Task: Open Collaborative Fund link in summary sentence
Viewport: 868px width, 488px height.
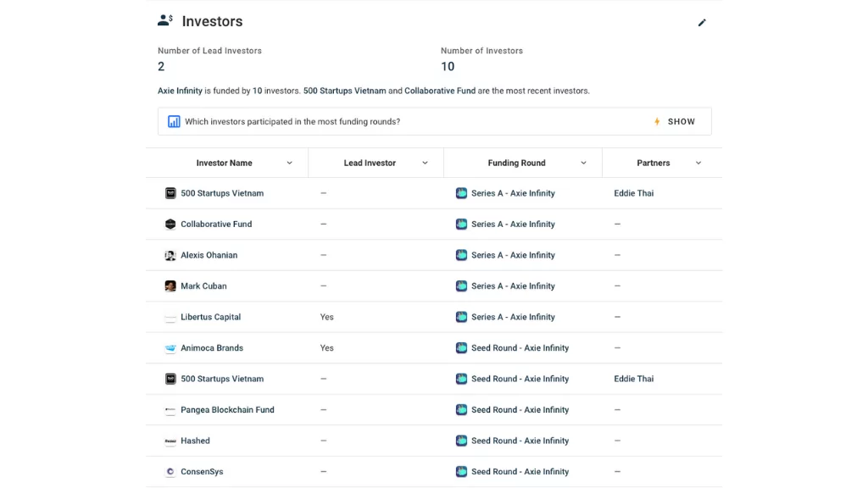Action: (x=440, y=91)
